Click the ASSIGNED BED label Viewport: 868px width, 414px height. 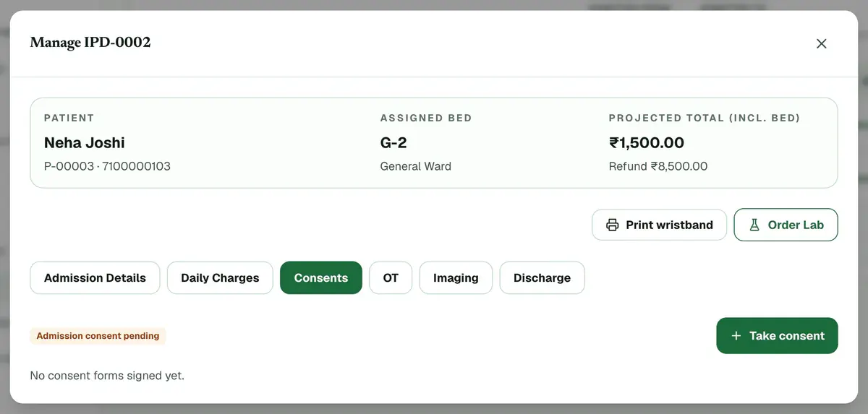(426, 118)
